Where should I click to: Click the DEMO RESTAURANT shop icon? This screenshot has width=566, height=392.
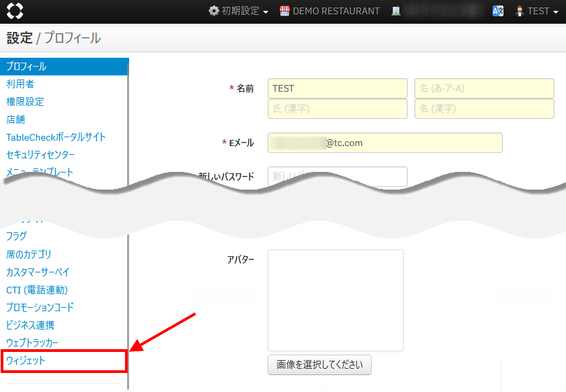point(284,11)
